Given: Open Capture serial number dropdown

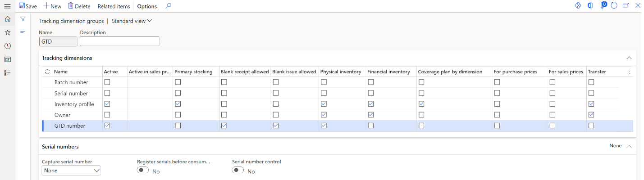Looking at the screenshot, I should (71, 171).
